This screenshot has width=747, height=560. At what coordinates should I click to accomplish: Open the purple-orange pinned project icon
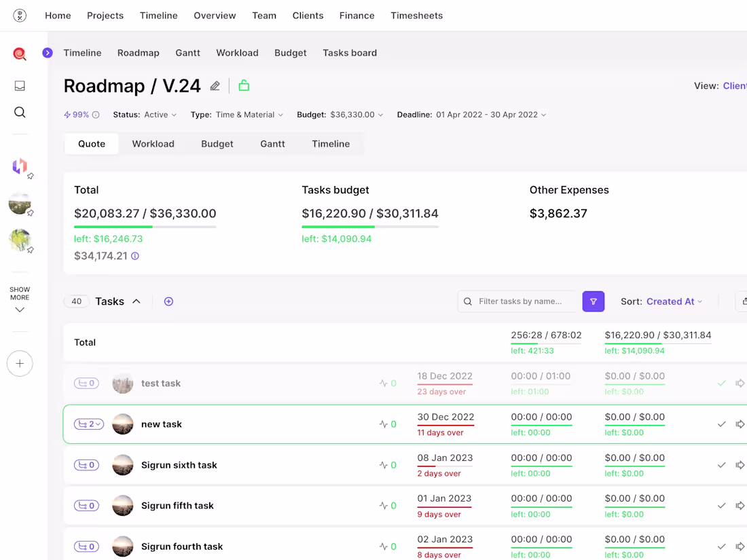[20, 166]
